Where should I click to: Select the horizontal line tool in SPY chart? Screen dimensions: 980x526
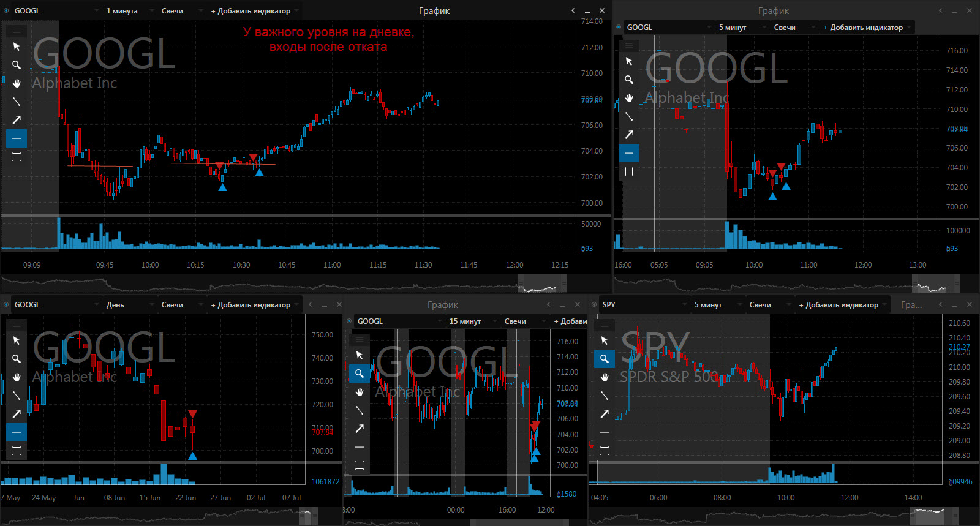(605, 432)
